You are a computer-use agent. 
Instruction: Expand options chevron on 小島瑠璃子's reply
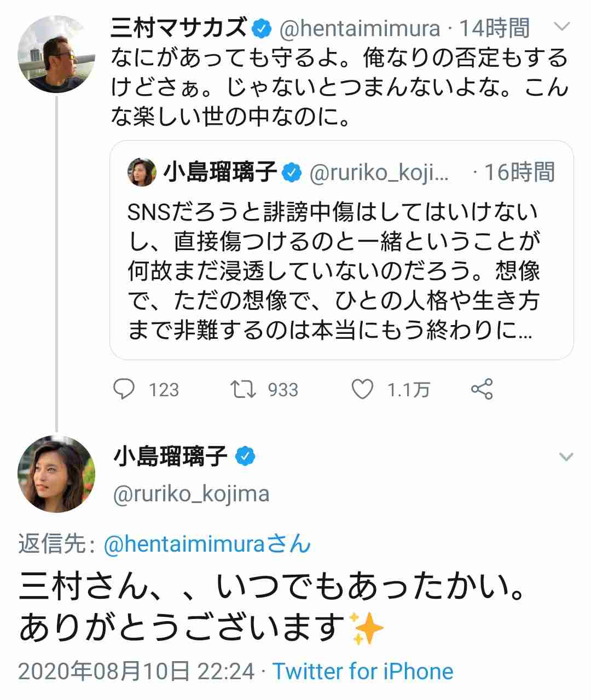(x=566, y=456)
